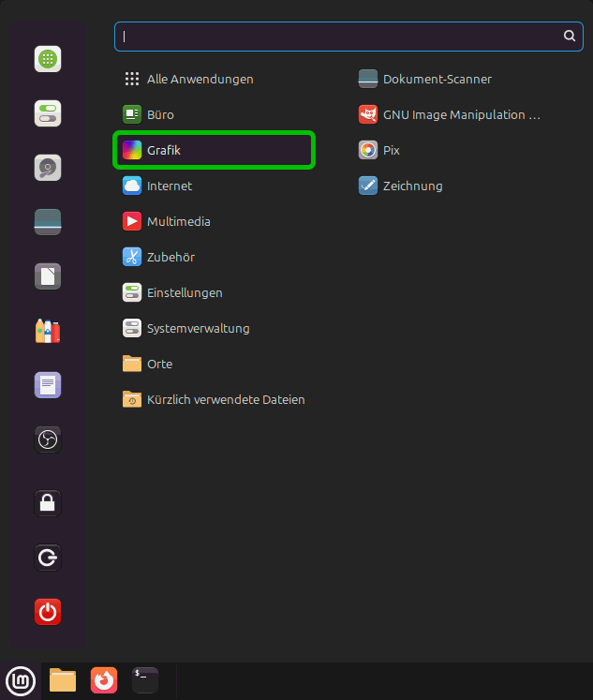Open the disk drive icon in the sidebar
This screenshot has width=593, height=700.
[x=48, y=168]
